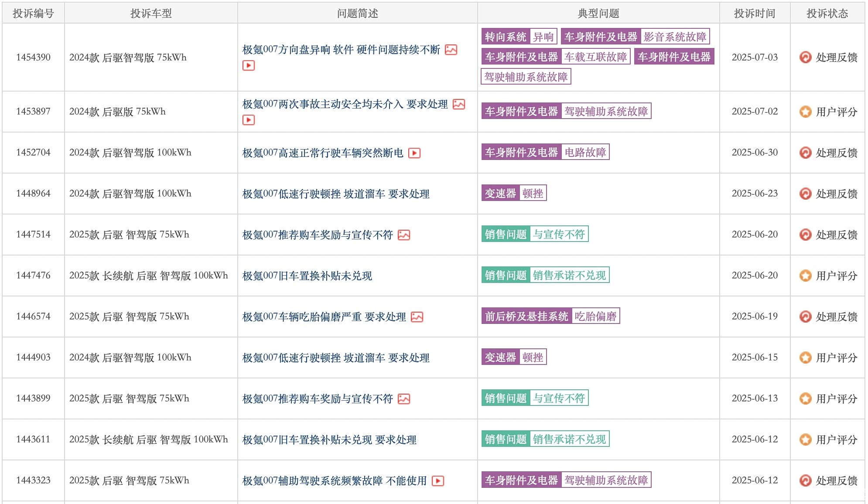Click 前后桥及悬挂系统 吃胎偏磨 tag
This screenshot has height=504, width=868.
click(550, 316)
